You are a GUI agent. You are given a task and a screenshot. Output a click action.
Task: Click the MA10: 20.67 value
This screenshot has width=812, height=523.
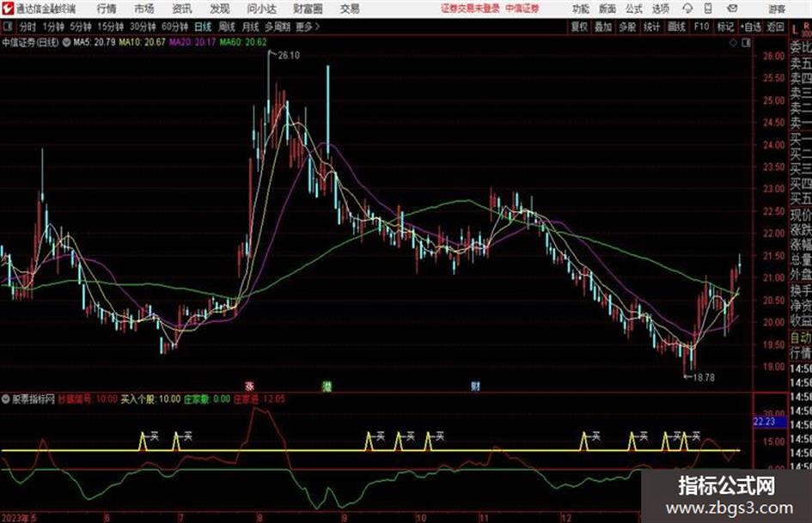(142, 42)
